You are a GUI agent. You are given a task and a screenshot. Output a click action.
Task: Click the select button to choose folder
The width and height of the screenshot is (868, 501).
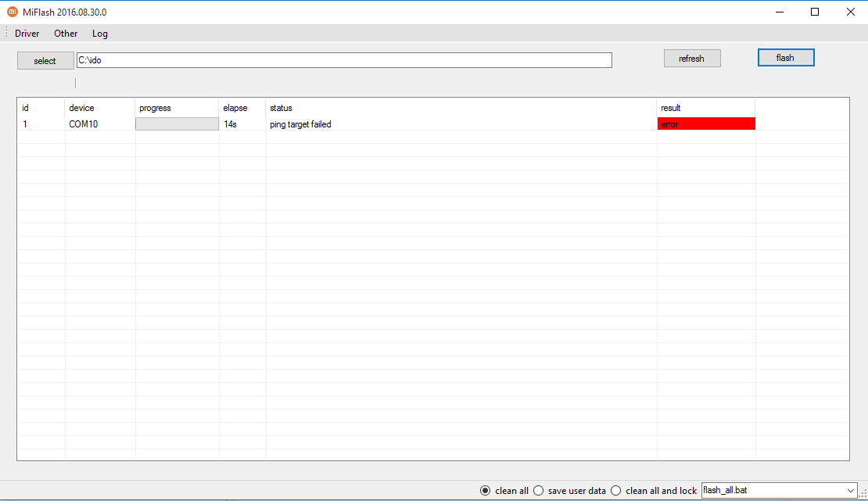[x=45, y=61]
